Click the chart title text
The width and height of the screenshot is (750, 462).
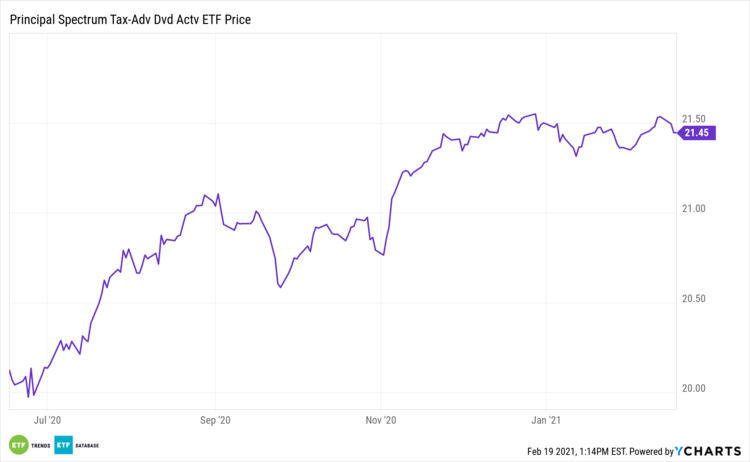[x=129, y=18]
